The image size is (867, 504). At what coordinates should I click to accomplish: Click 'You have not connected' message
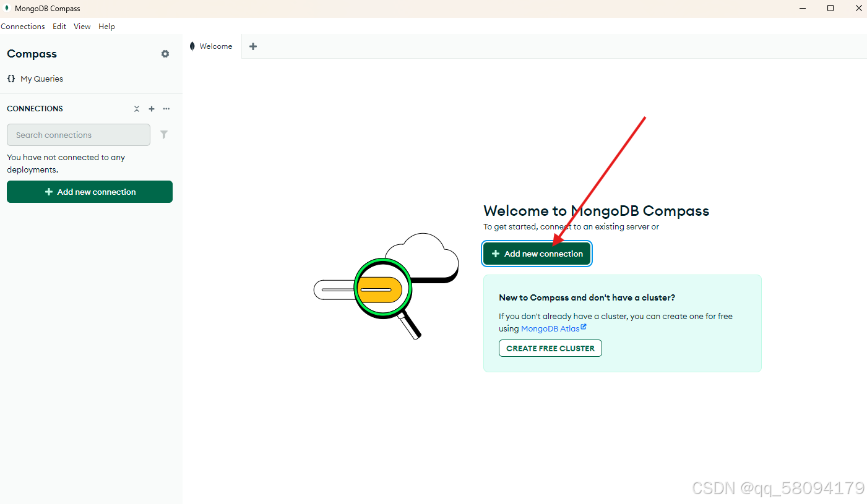click(x=66, y=163)
